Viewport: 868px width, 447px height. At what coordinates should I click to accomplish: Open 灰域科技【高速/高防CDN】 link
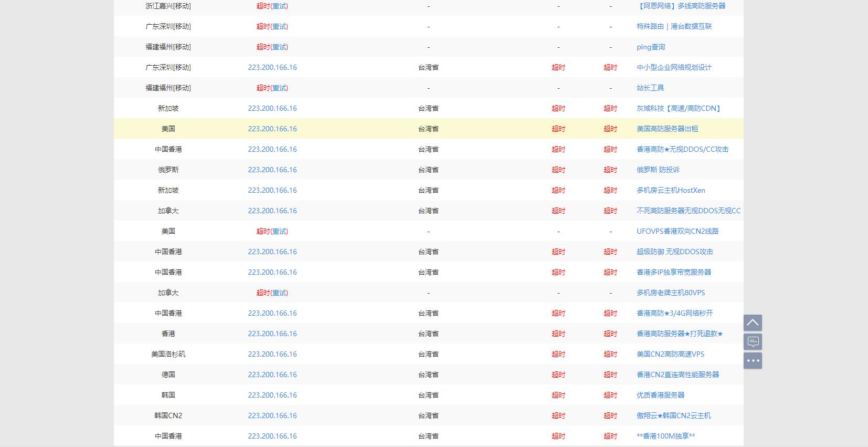(680, 108)
